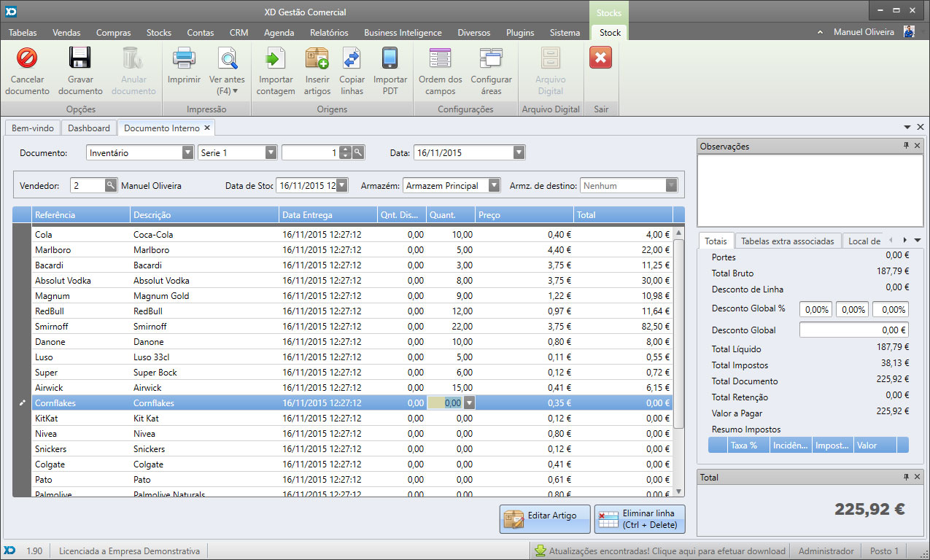Click the red Sair exit icon
930x560 pixels.
600,58
